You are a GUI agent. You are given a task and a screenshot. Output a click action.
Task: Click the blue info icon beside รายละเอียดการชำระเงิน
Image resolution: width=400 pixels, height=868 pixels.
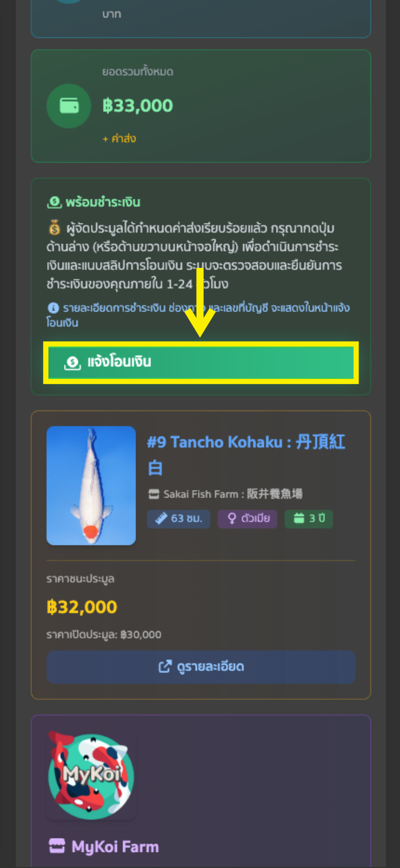pos(52,308)
